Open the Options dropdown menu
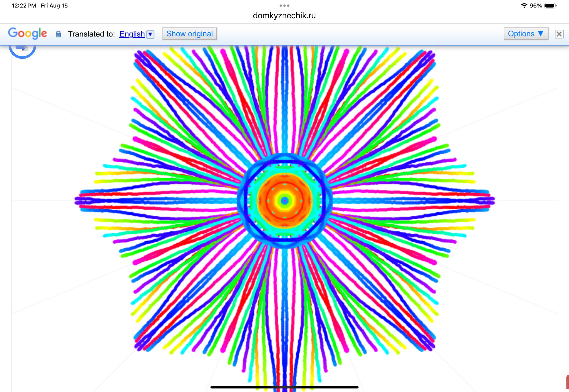 click(x=526, y=34)
